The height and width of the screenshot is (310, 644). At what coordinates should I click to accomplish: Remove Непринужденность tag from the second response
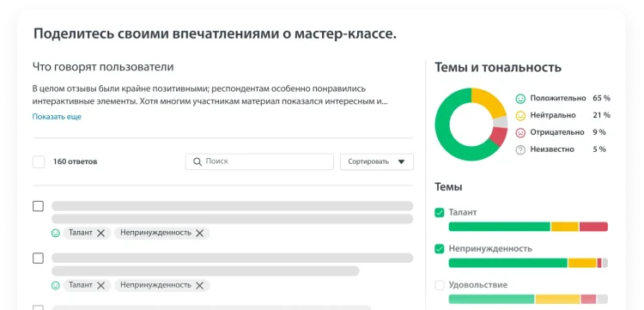(x=199, y=285)
